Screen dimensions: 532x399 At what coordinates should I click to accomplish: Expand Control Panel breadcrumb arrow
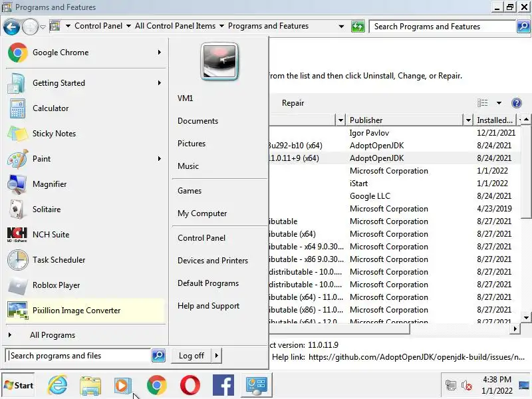tap(128, 26)
